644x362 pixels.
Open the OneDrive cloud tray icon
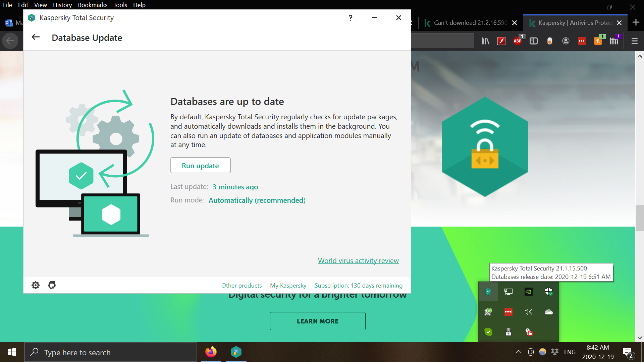pyautogui.click(x=549, y=312)
